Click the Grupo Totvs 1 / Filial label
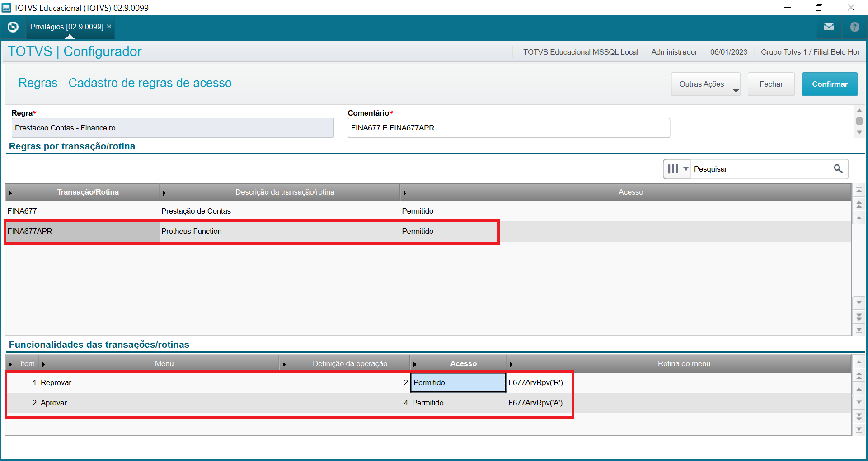This screenshot has width=868, height=461. (810, 52)
